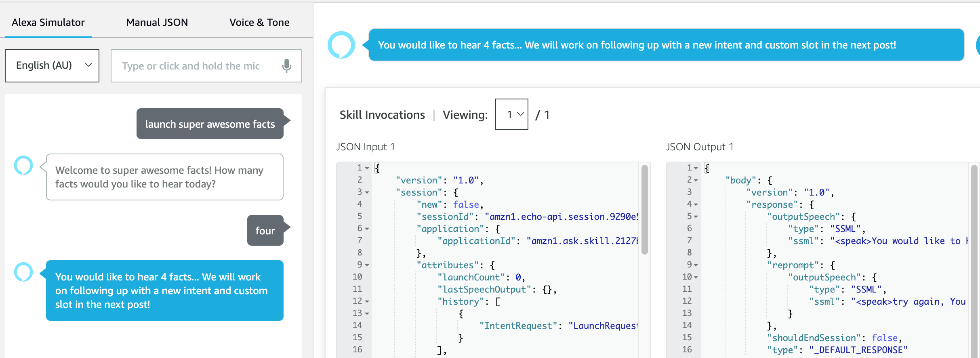
Task: Select the blue '4 facts' response in chat
Action: 165,291
